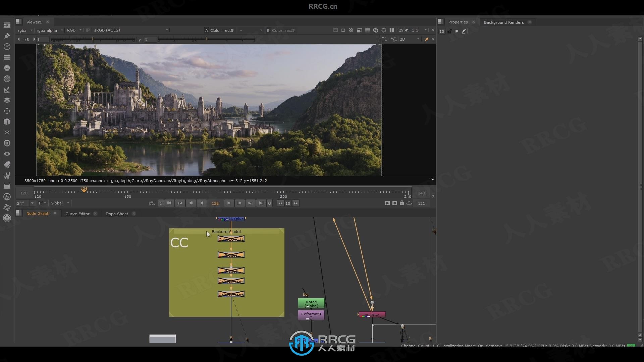Click the viewer gain slider
Screen dimensions: 644x362
coord(93,40)
